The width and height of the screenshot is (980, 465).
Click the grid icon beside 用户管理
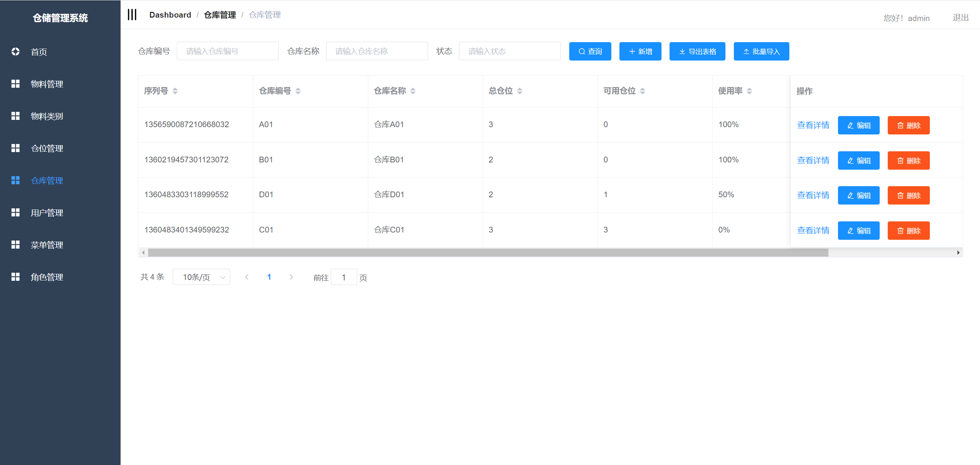coord(16,212)
